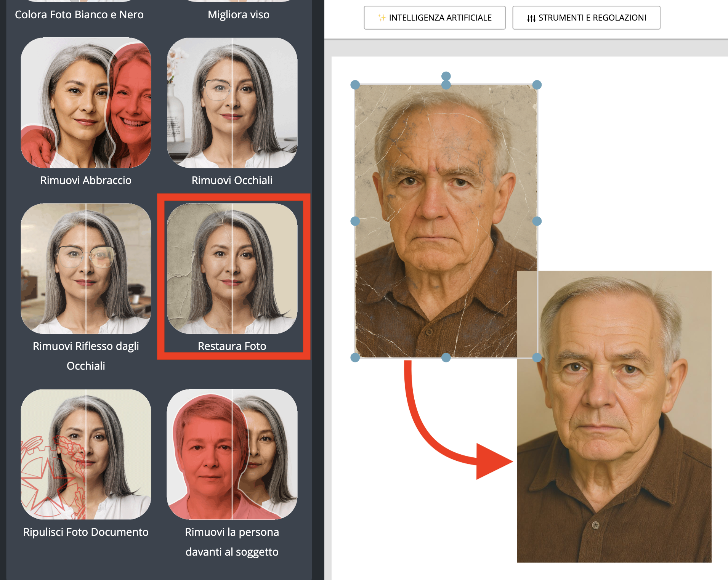The height and width of the screenshot is (580, 728).
Task: Click the Restaura Foto text label
Action: coord(232,346)
